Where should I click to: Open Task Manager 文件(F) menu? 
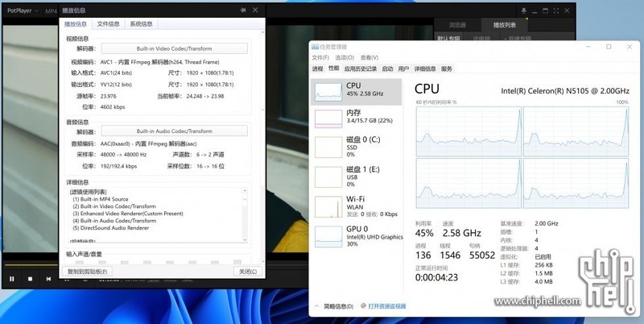tap(320, 57)
